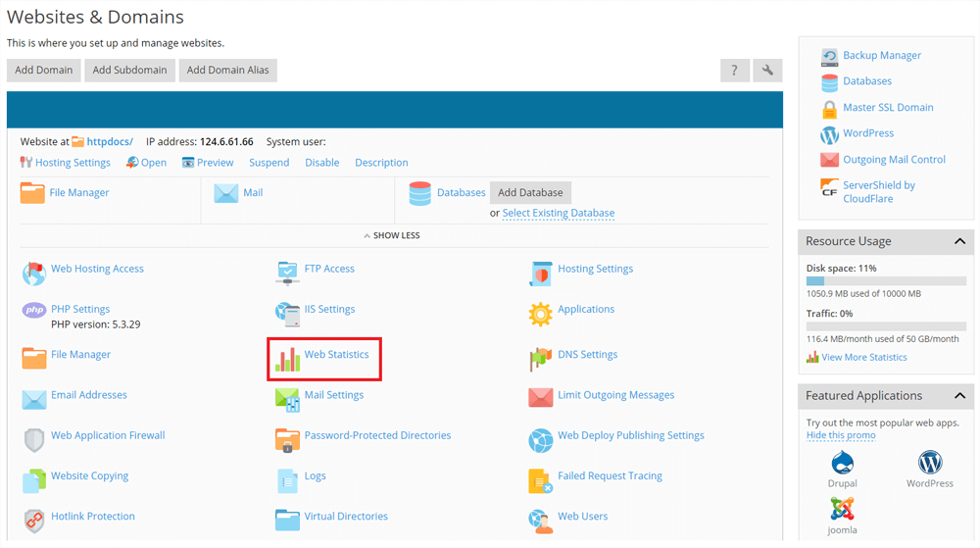Click the Hosting Settings page icon
This screenshot has height=548, width=980.
tap(540, 274)
